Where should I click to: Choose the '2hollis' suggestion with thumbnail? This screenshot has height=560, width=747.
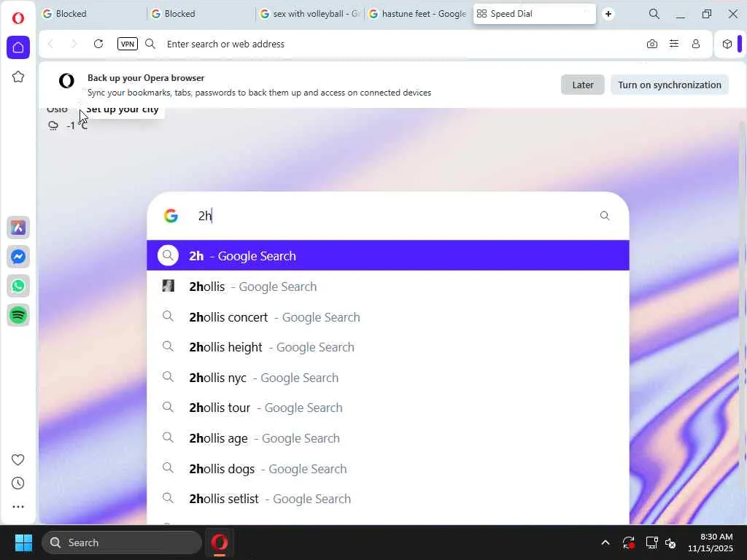pos(388,287)
